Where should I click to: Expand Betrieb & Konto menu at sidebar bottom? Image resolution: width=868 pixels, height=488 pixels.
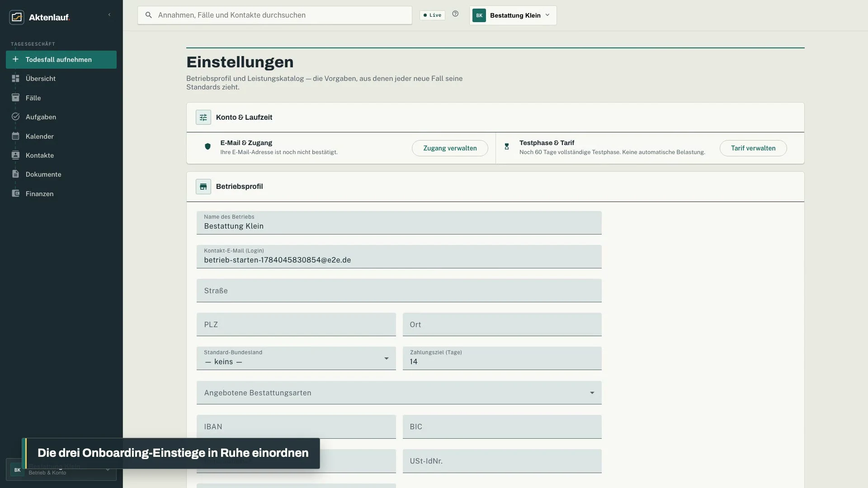click(61, 469)
